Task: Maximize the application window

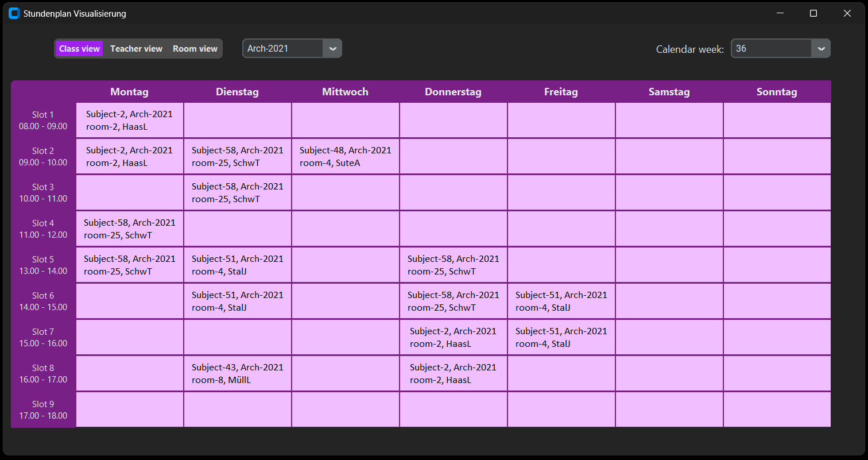Action: click(813, 13)
